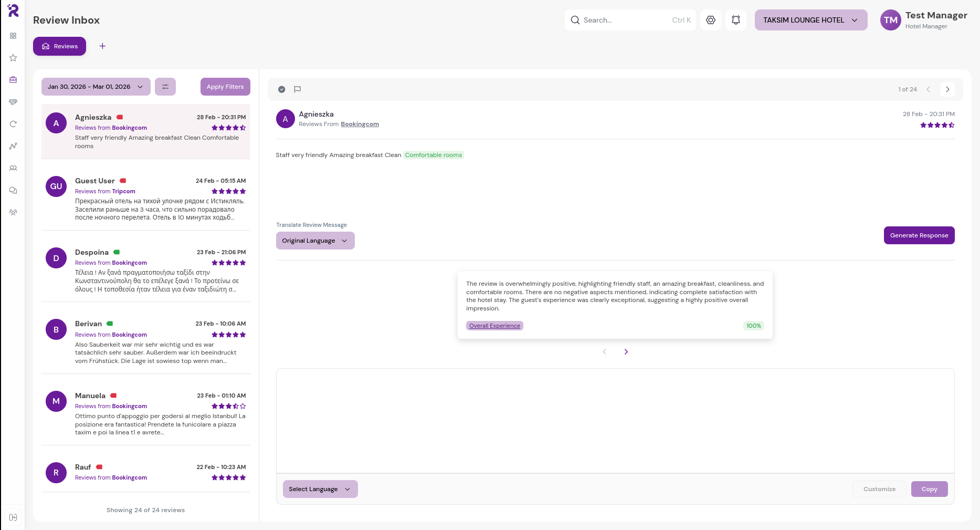Flag the Agnieszka review
Image resolution: width=980 pixels, height=530 pixels.
pyautogui.click(x=298, y=89)
